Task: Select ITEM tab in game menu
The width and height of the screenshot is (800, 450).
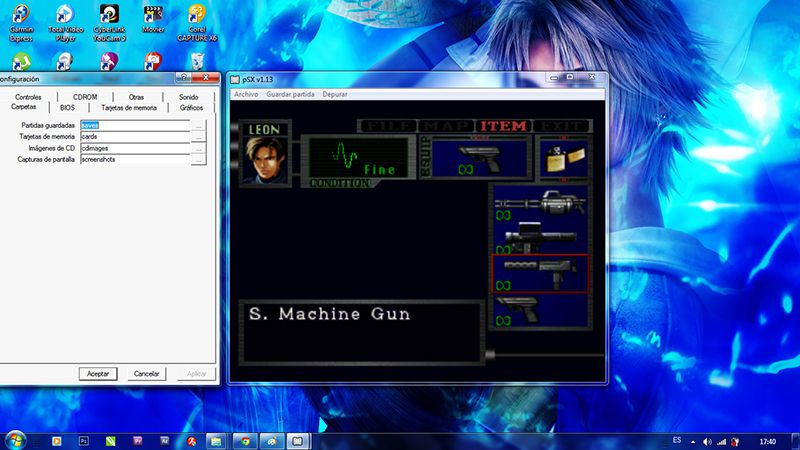Action: pos(503,126)
